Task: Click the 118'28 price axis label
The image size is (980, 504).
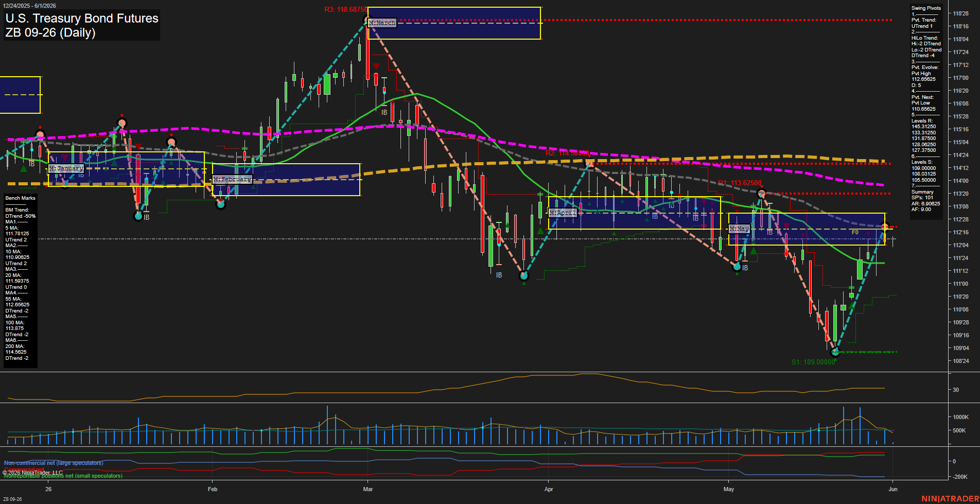Action: coord(960,14)
